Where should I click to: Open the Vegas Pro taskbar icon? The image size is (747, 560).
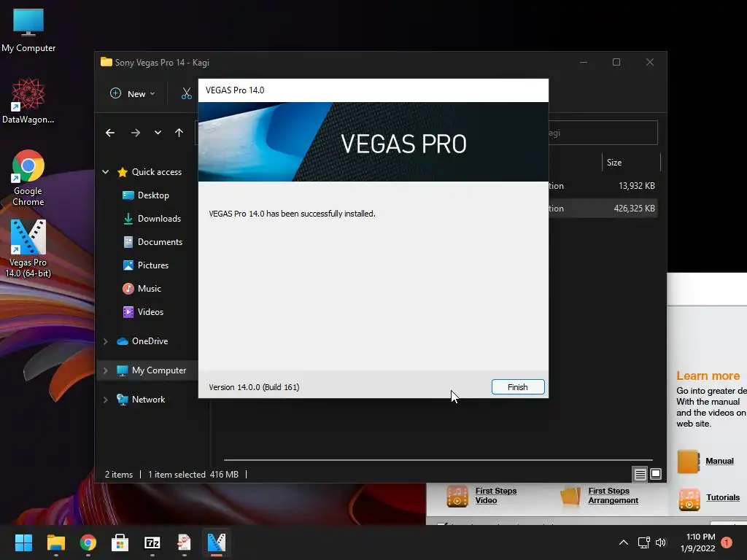tap(217, 542)
